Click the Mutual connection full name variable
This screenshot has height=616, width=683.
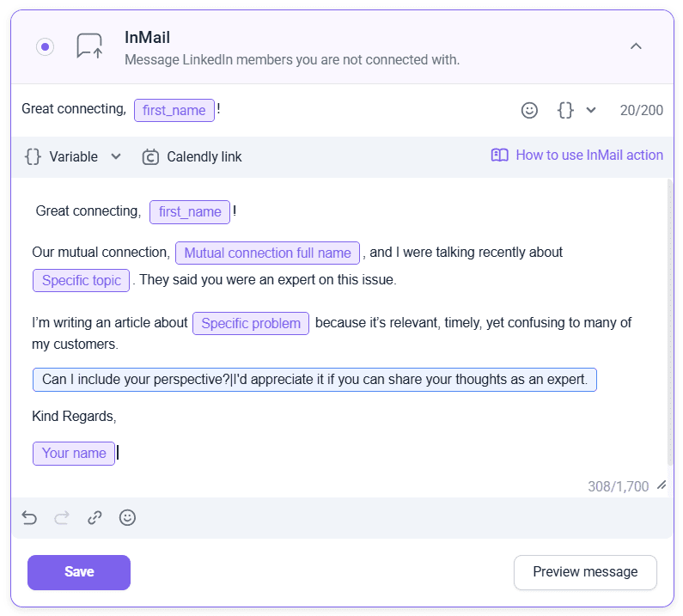click(x=267, y=253)
